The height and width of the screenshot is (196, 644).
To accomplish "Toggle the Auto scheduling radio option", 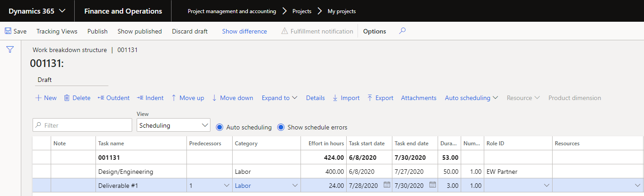I will [220, 127].
